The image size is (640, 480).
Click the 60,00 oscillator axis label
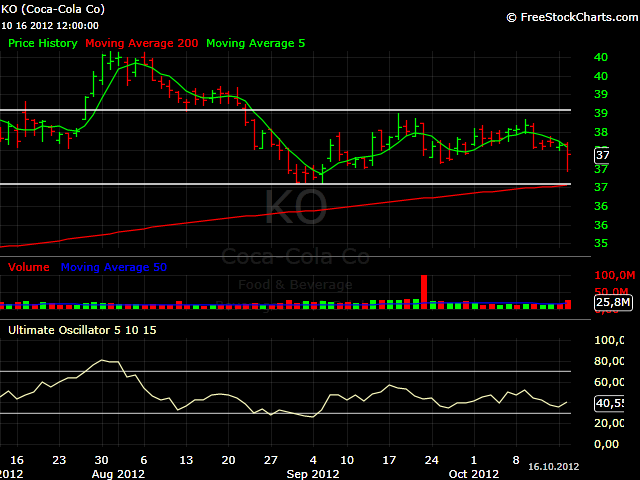609,382
